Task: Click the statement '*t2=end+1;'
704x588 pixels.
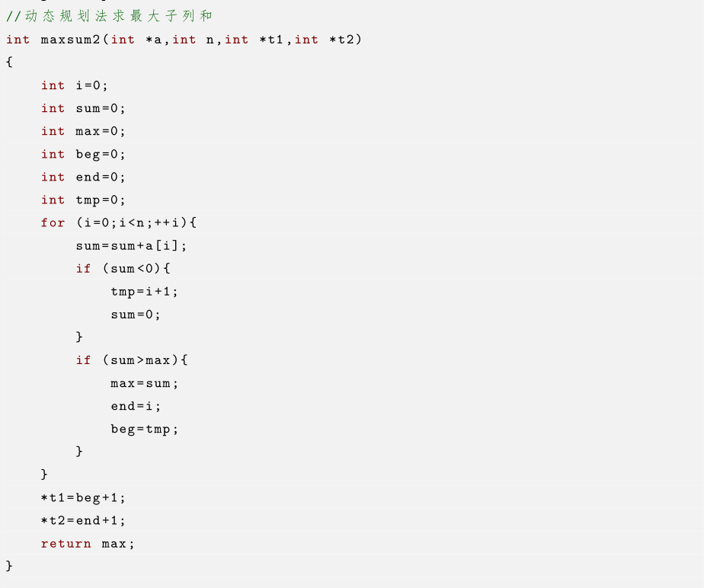Action: click(x=83, y=520)
